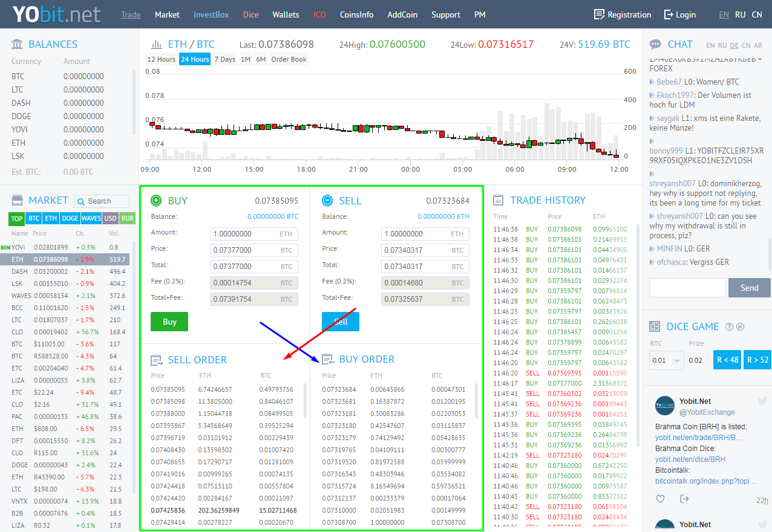Open the Dice BTC bet amount dropdown
The image size is (772, 532).
pos(666,360)
